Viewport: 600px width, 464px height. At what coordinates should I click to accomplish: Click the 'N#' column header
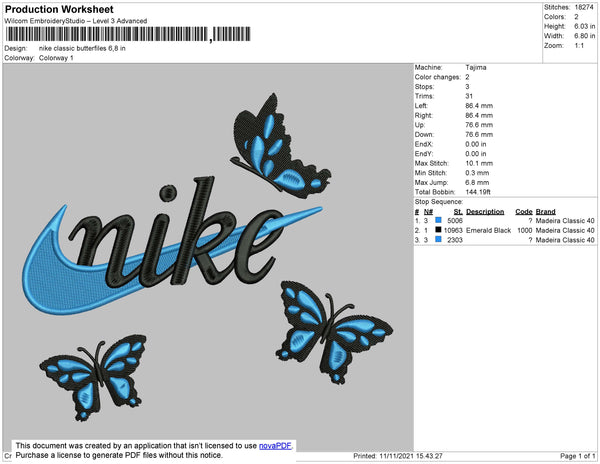pos(428,212)
